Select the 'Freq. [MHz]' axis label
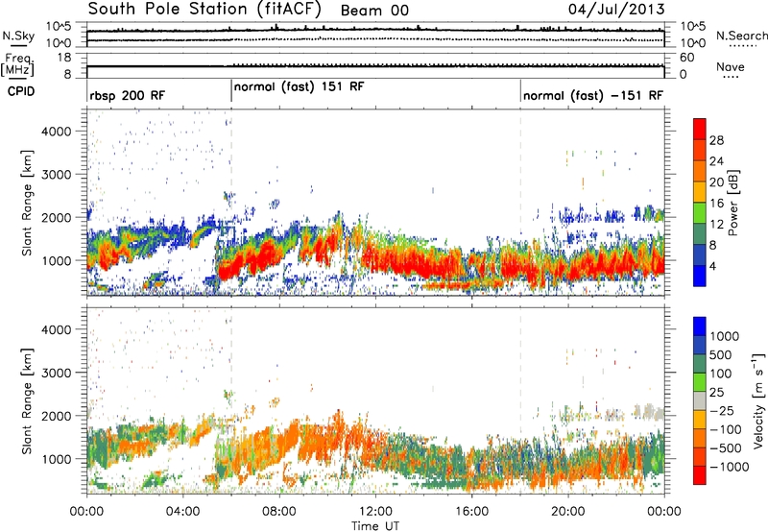This screenshot has width=768, height=532. click(x=17, y=65)
